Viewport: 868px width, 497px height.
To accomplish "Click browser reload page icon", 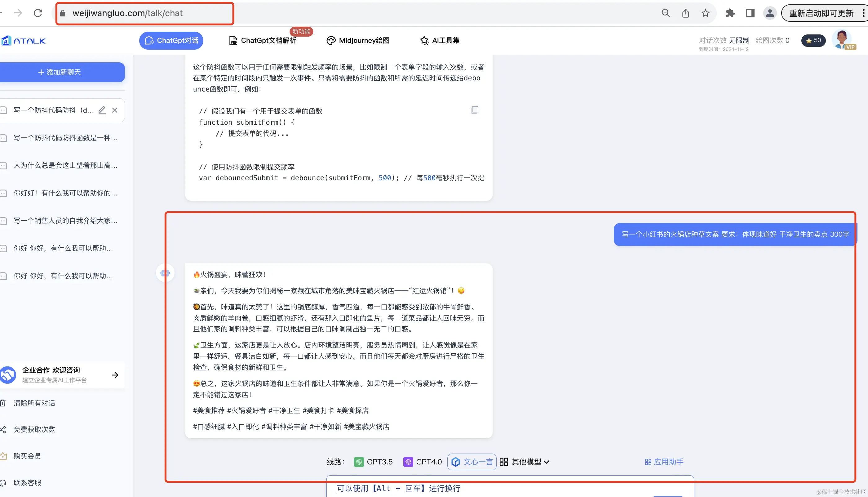I will point(38,13).
